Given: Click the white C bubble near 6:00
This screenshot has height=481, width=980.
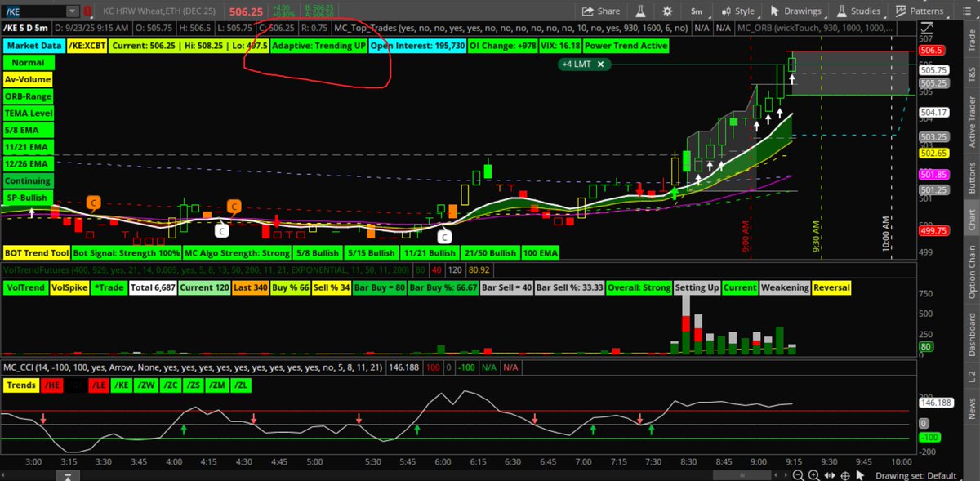Looking at the screenshot, I should pos(443,237).
